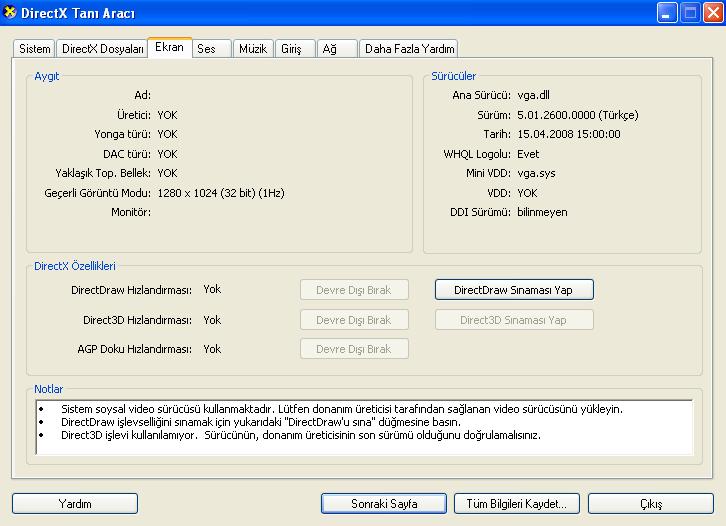Image resolution: width=726 pixels, height=526 pixels.
Task: Click Devre Dışı Bırak for Direct3D Hızlandırması
Action: pos(354,320)
